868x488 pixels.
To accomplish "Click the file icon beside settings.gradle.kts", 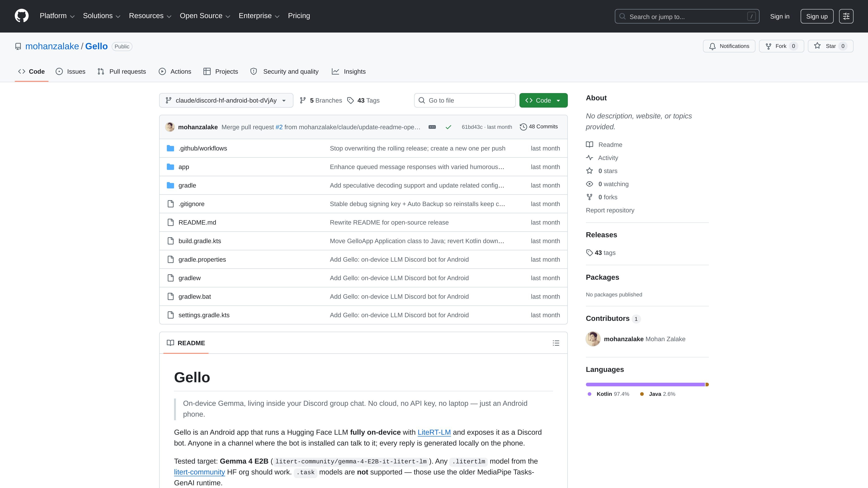I will 171,315.
